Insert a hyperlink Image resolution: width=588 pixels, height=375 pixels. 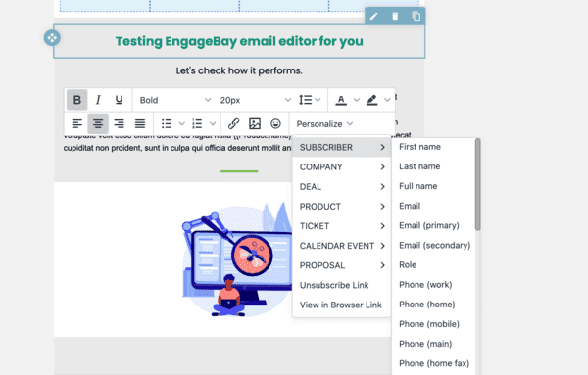tap(233, 124)
